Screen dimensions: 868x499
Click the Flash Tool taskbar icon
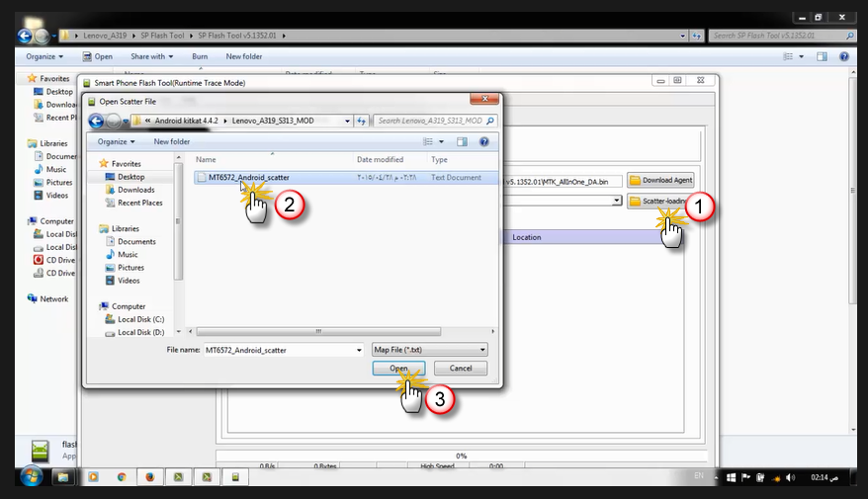(235, 477)
